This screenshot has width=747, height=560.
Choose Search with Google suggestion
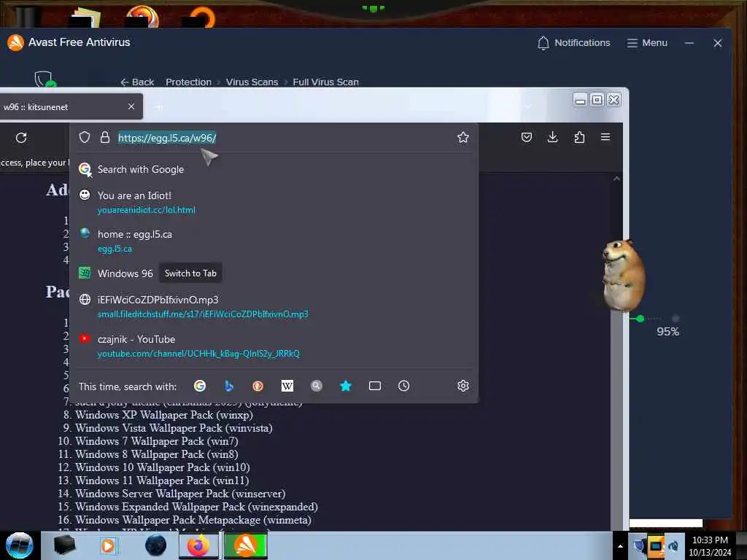point(274,169)
